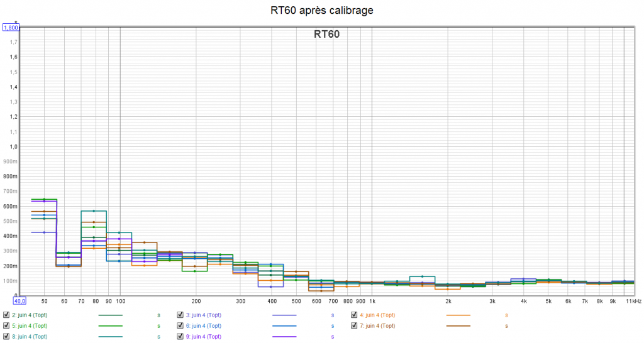Select the orange line swatch for trace 4

458,315
